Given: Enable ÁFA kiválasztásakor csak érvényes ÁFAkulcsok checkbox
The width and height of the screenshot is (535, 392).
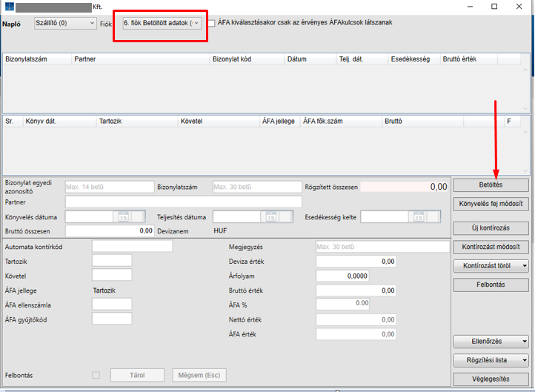Looking at the screenshot, I should [212, 23].
